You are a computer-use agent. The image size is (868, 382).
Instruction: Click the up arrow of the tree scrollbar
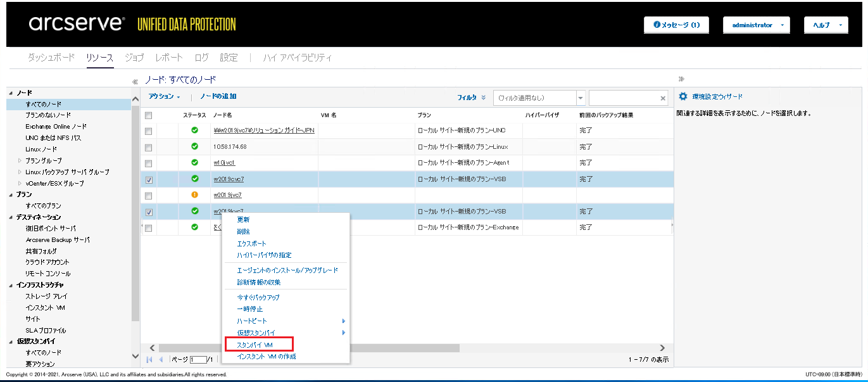tap(135, 99)
